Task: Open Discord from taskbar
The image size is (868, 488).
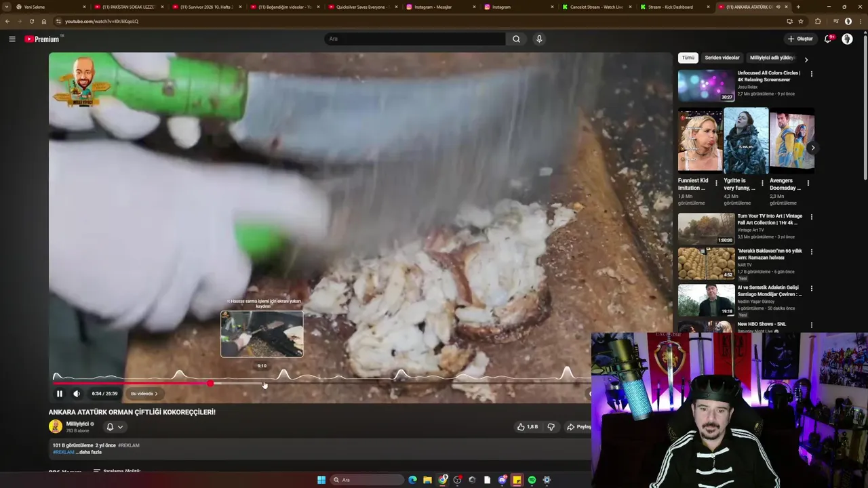Action: pyautogui.click(x=502, y=480)
